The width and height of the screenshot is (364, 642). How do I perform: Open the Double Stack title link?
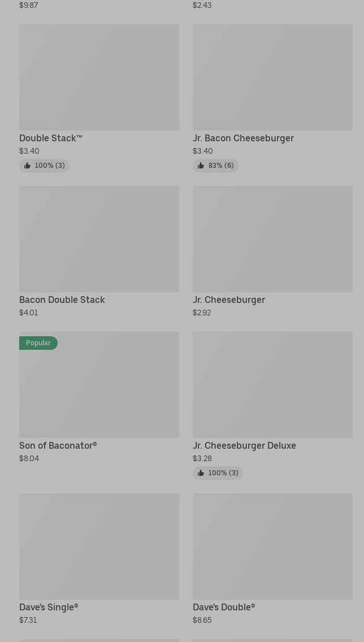click(x=51, y=138)
